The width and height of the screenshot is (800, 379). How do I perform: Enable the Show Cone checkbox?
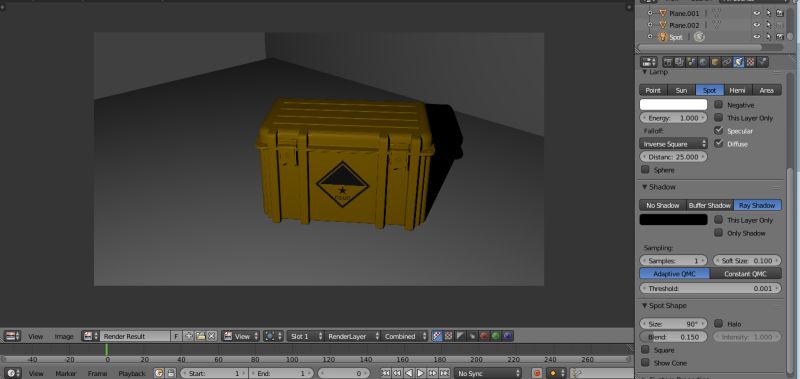pyautogui.click(x=645, y=363)
